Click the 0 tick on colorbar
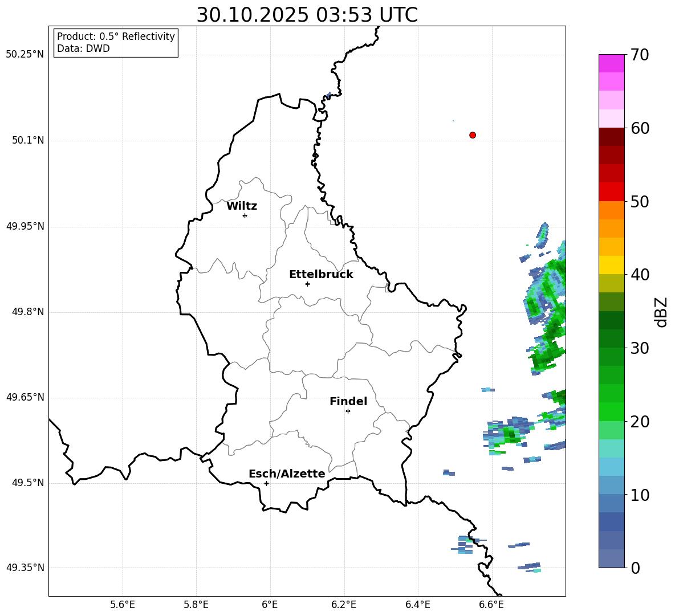 click(x=635, y=568)
